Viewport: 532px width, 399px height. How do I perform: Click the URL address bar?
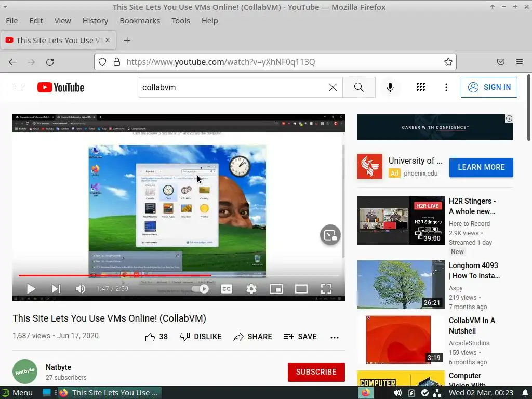[x=275, y=62]
